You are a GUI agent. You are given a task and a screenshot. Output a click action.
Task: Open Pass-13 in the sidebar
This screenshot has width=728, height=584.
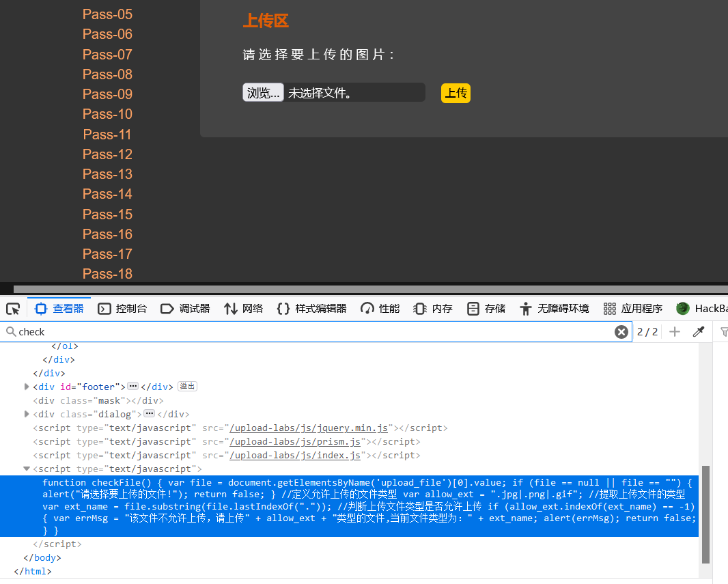(x=107, y=174)
